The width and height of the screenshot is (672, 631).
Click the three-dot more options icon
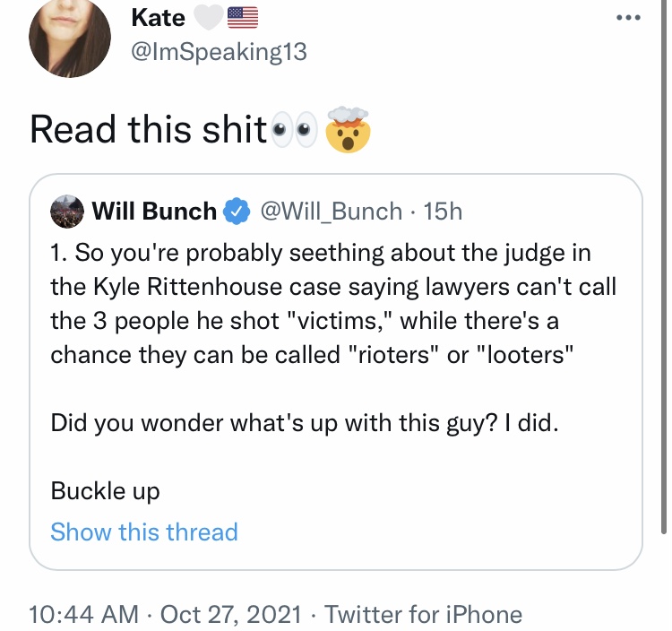[x=628, y=18]
